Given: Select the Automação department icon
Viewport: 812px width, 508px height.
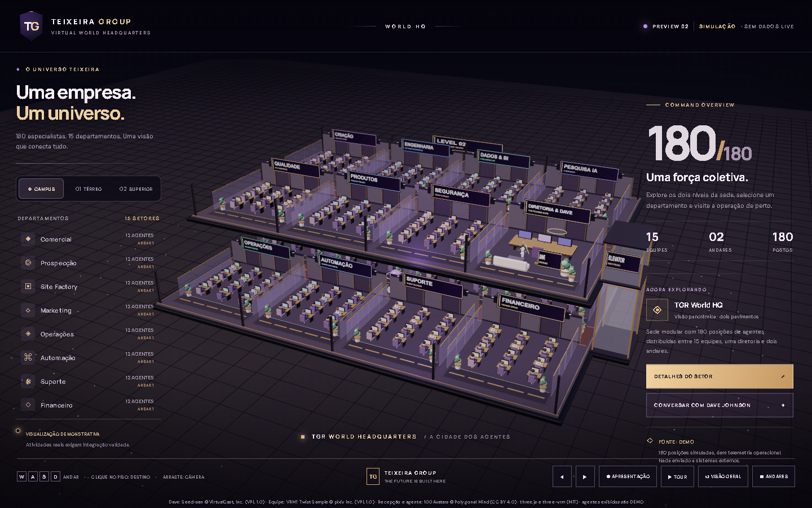Looking at the screenshot, I should pos(28,357).
